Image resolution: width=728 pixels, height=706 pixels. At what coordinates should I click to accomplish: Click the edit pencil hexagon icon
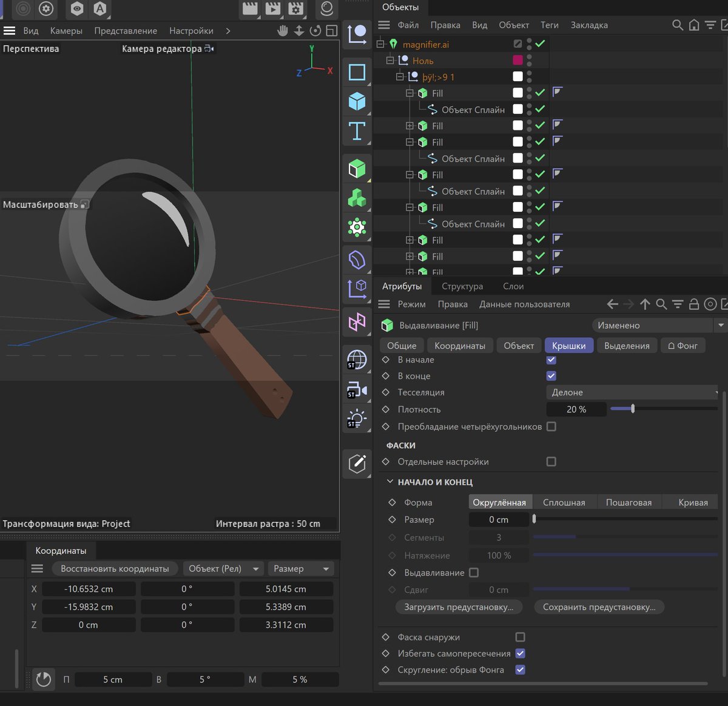[x=357, y=464]
